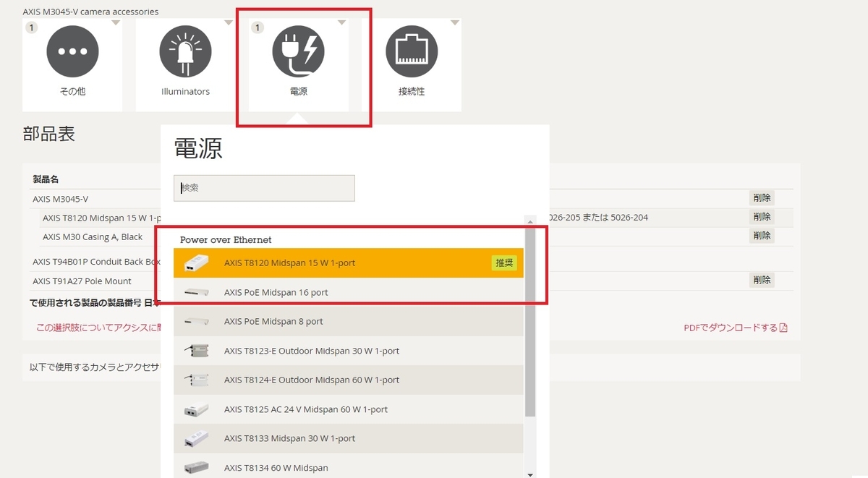Viewport: 868px width, 478px height.
Task: Click AXIS T91A27 Pole Mount row
Action: (x=82, y=281)
